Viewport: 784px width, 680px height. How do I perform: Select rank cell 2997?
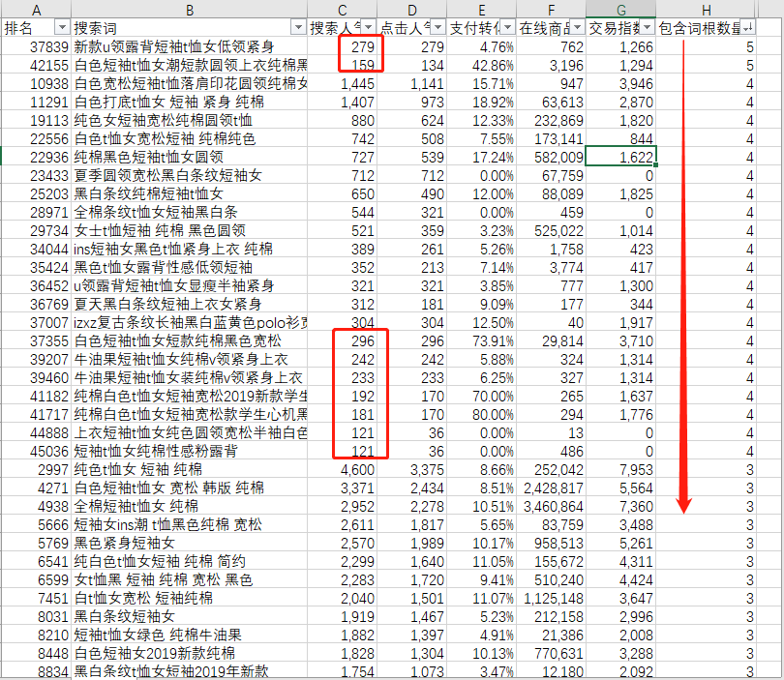(x=36, y=470)
